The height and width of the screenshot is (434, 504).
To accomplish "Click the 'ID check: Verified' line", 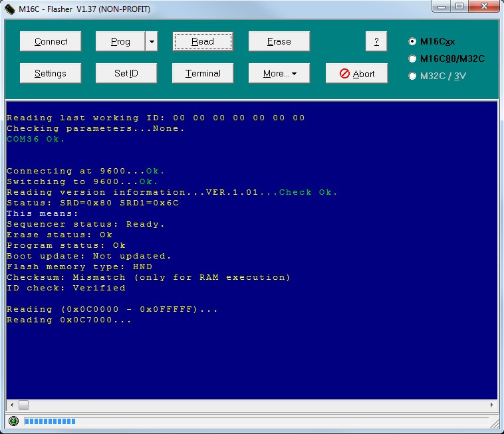I will coord(66,288).
